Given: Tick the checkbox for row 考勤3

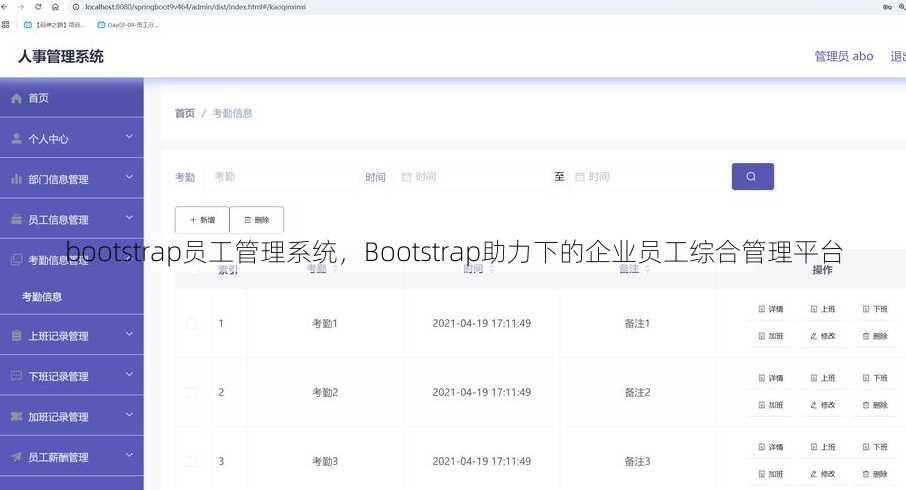Looking at the screenshot, I should (x=192, y=461).
